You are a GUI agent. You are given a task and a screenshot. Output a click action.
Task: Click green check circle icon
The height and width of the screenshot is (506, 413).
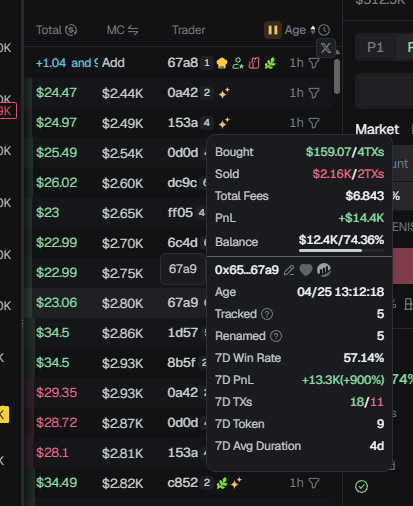(361, 487)
